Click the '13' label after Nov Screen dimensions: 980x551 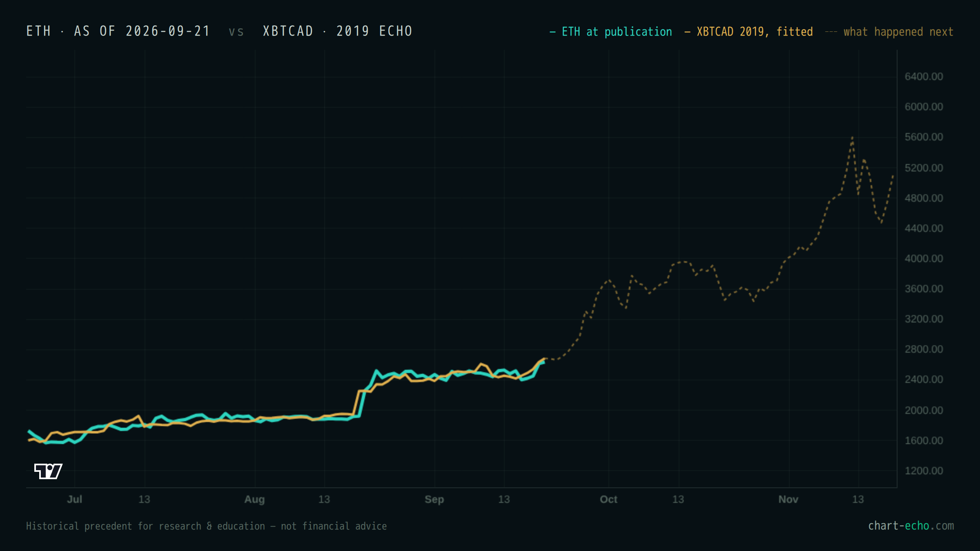(x=858, y=499)
